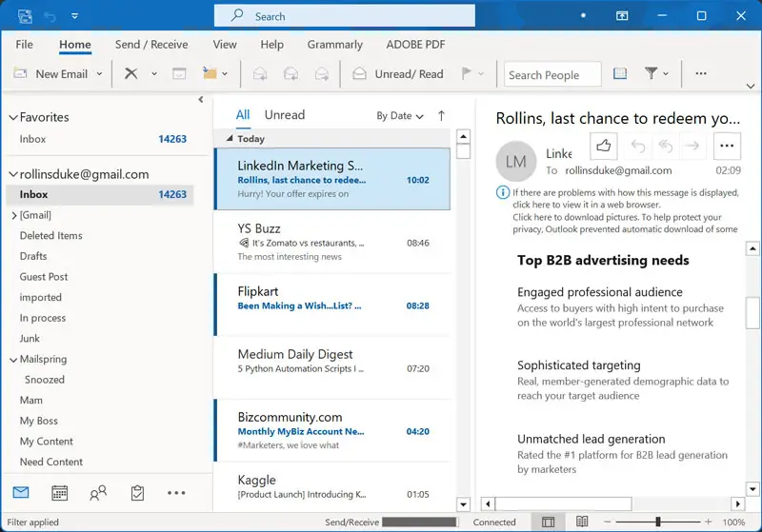Viewport: 762px width, 532px height.
Task: Click the Archive icon in toolbar
Action: click(x=178, y=74)
